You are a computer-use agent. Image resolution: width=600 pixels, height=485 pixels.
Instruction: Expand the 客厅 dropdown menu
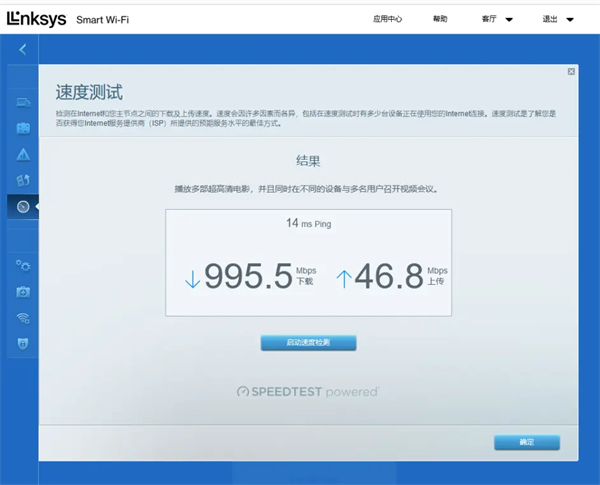point(496,19)
